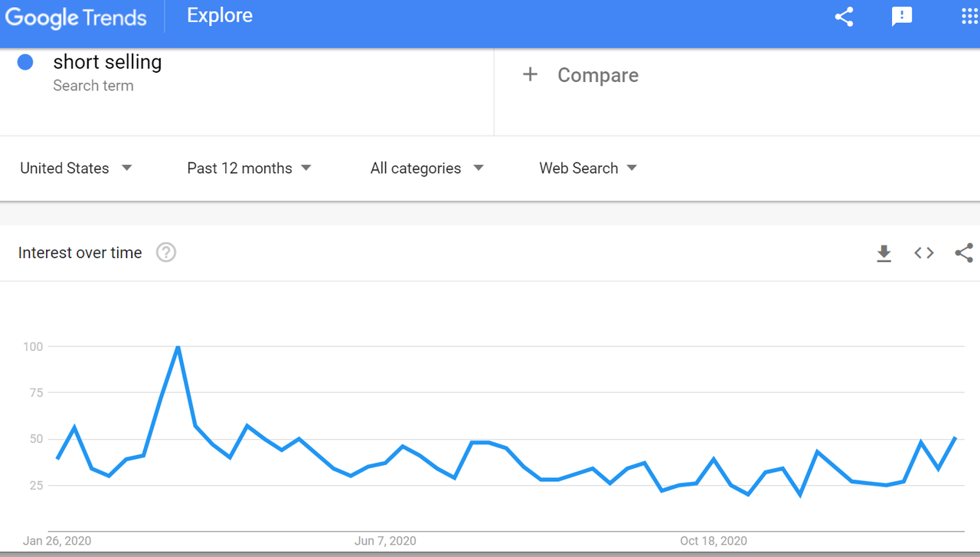Select the Explore page title

[220, 16]
